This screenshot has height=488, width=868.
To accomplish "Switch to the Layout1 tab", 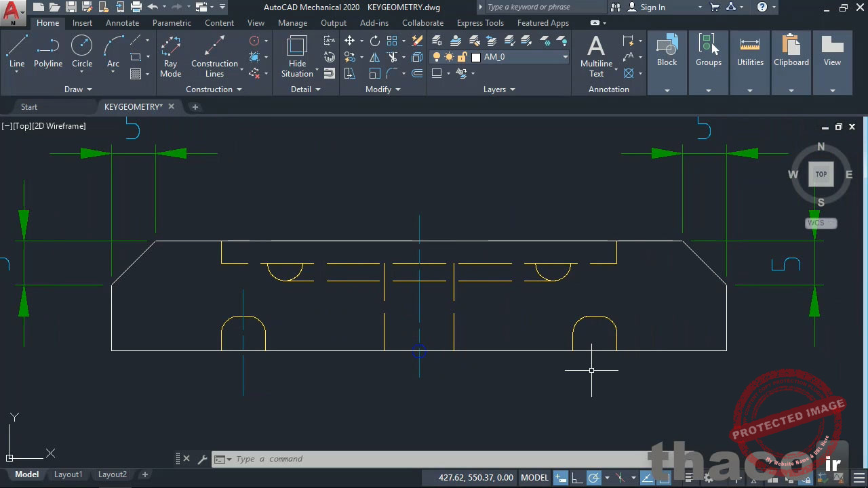I will pos(68,474).
